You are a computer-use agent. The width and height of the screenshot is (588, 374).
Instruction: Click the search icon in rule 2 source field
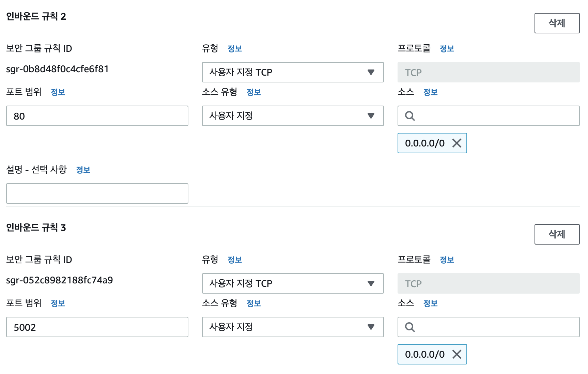point(410,116)
